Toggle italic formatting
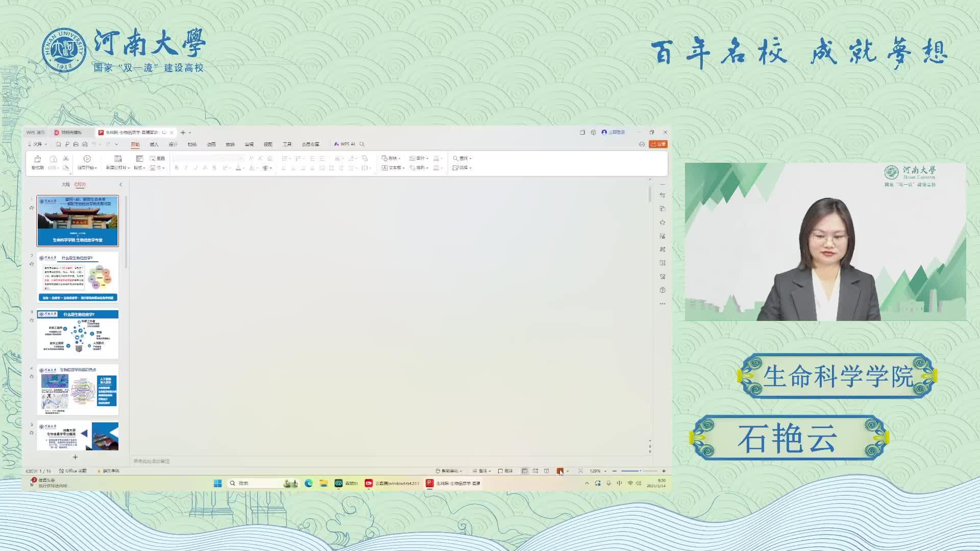The width and height of the screenshot is (980, 551). [186, 168]
